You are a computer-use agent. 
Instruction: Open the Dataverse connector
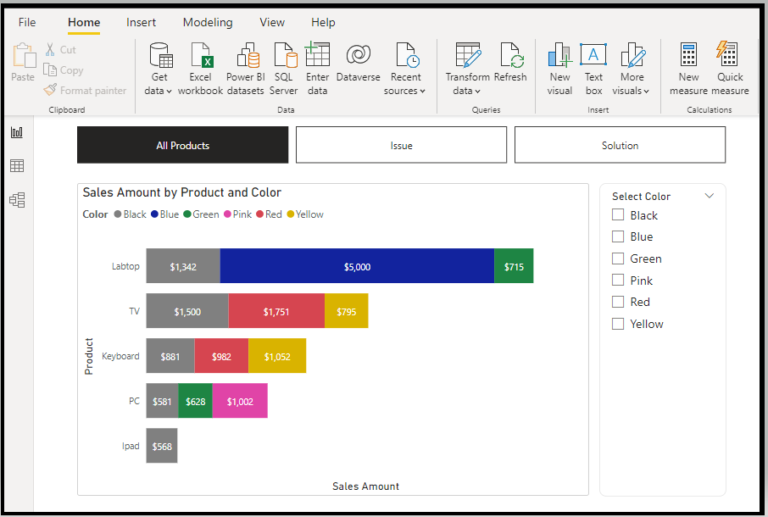click(x=358, y=62)
